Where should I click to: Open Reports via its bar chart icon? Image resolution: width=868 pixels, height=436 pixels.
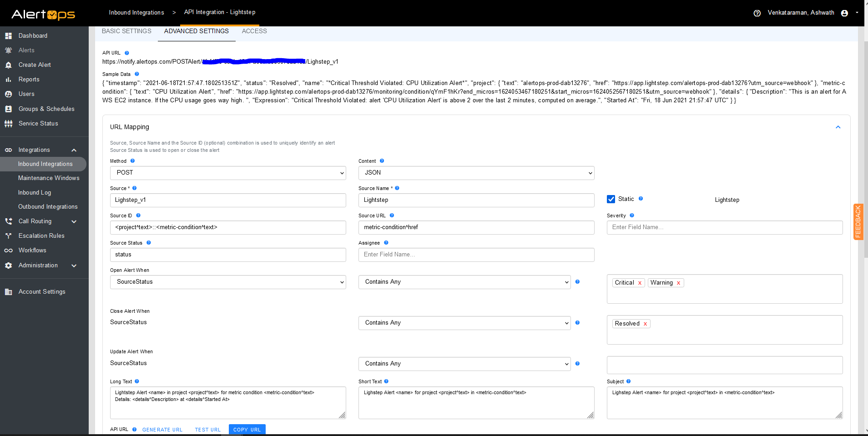click(8, 80)
